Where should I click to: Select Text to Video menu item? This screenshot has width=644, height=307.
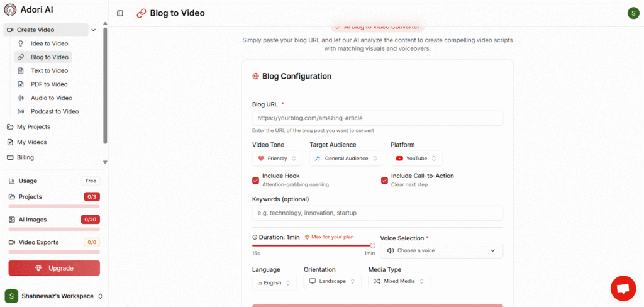point(49,70)
